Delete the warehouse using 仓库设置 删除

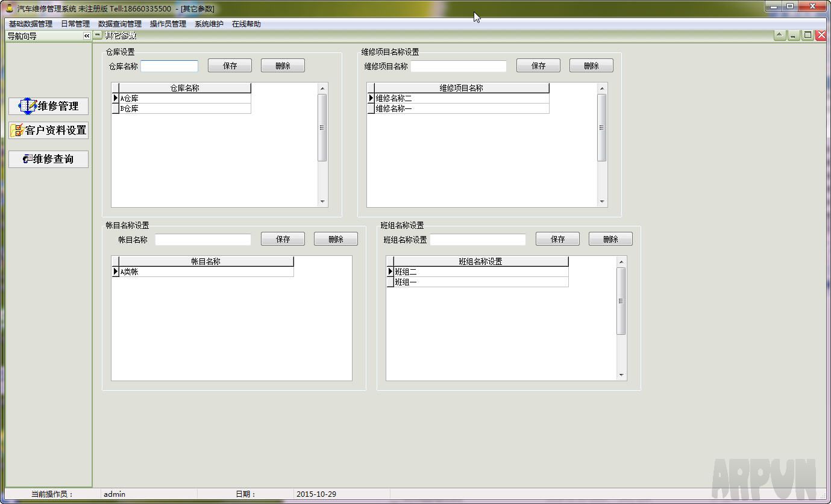coord(283,66)
